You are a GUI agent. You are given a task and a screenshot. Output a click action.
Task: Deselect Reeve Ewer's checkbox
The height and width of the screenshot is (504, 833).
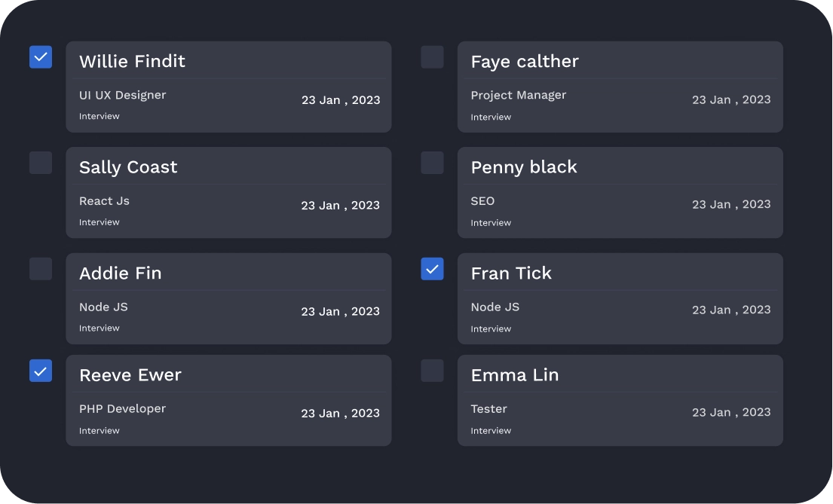(41, 371)
